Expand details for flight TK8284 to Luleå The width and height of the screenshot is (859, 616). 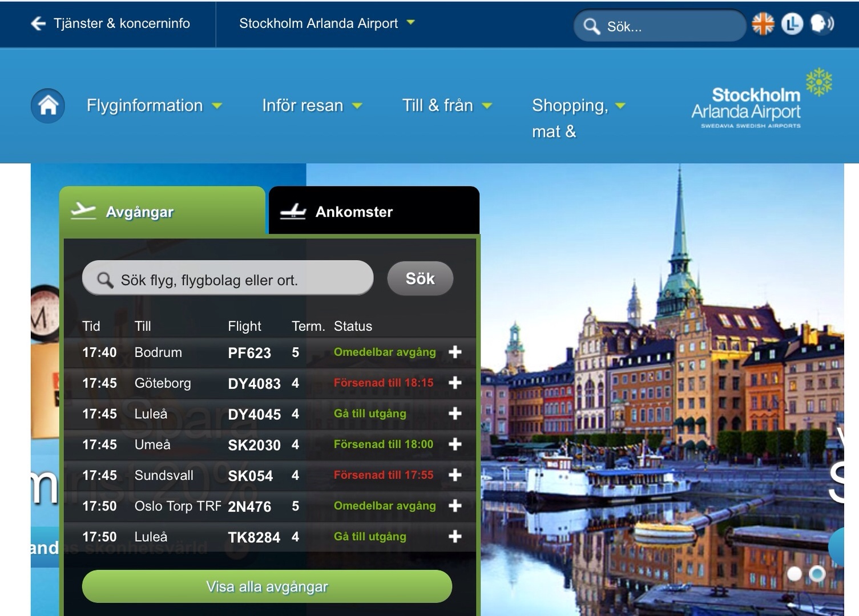tap(455, 537)
